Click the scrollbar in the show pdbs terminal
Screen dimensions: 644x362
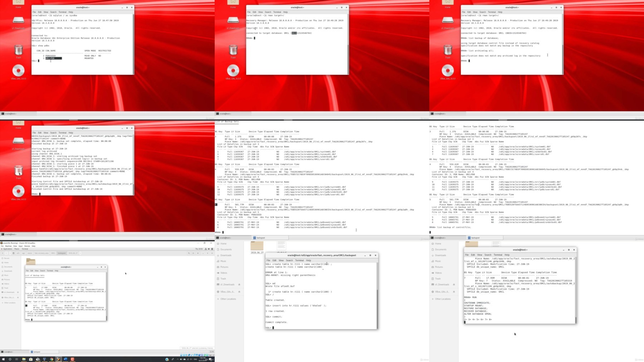tap(134, 44)
